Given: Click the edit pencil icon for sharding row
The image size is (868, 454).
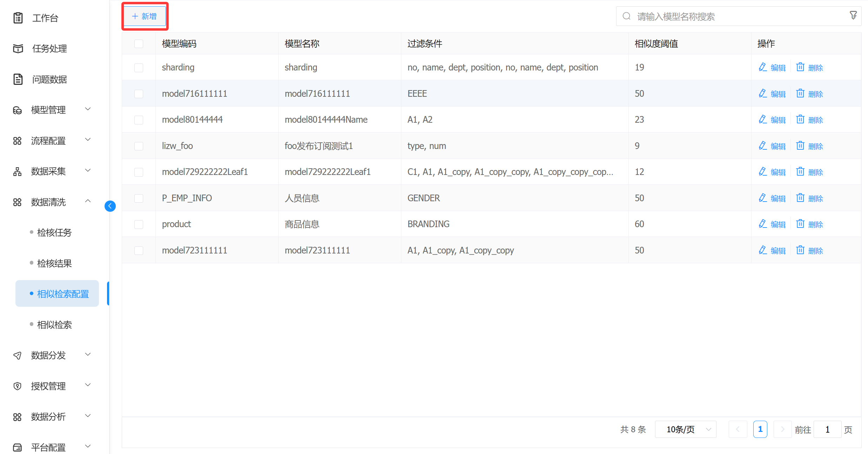Looking at the screenshot, I should point(762,67).
